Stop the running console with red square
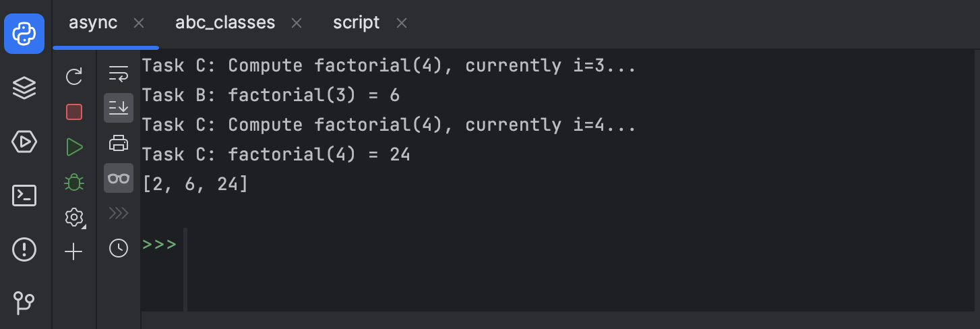 (x=74, y=112)
